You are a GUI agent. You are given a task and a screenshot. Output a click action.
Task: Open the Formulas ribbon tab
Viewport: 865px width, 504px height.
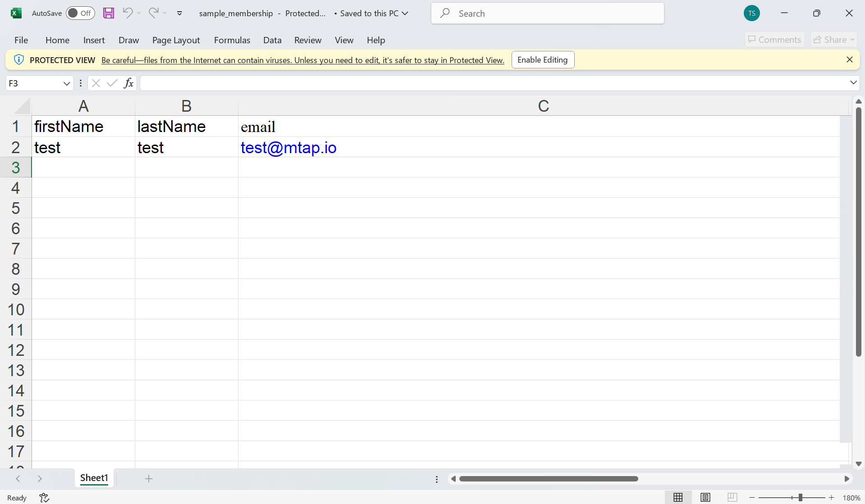(x=232, y=40)
